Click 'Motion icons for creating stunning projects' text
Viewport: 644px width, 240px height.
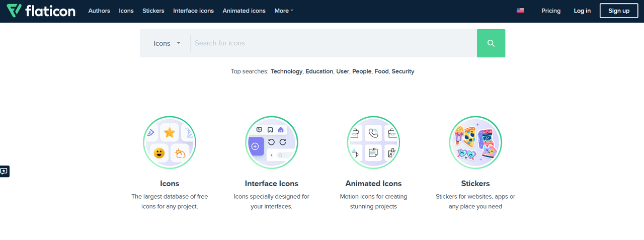373,201
